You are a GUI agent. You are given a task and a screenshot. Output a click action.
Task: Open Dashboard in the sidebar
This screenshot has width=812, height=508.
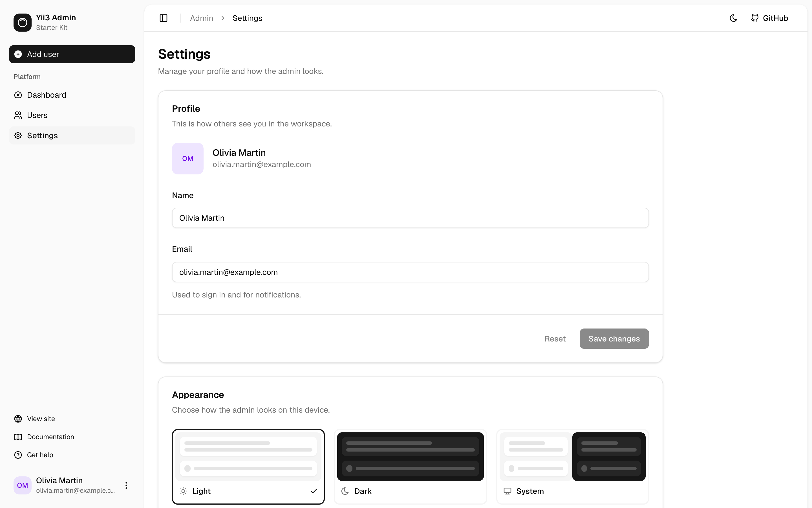(72, 95)
